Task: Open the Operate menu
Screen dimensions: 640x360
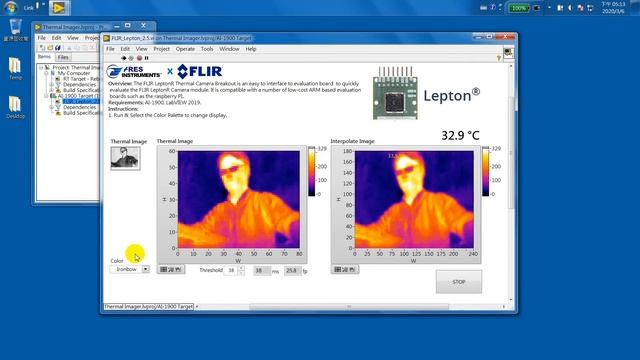Action: pyautogui.click(x=185, y=49)
